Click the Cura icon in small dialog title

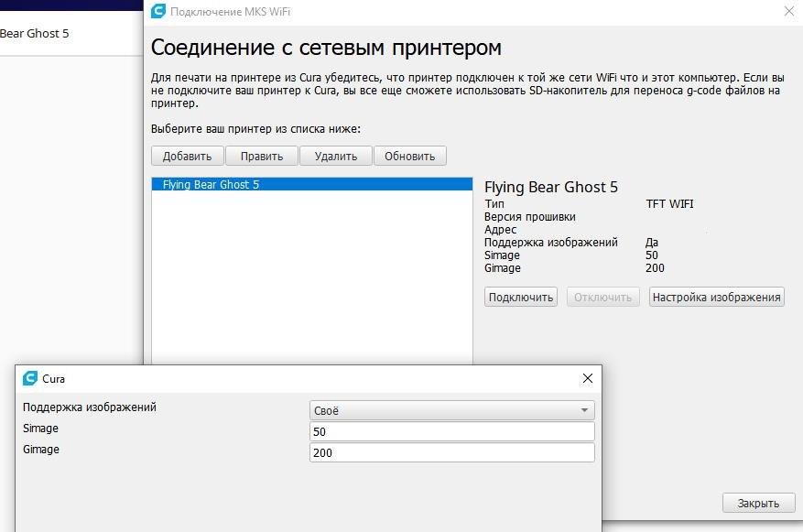(x=30, y=378)
